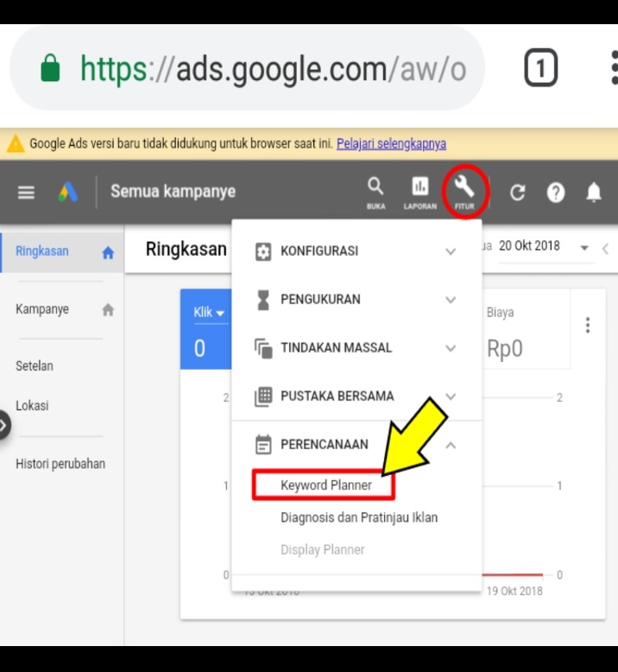Viewport: 618px width, 672px height.
Task: Click the Rp0 cost value
Action: click(x=505, y=348)
